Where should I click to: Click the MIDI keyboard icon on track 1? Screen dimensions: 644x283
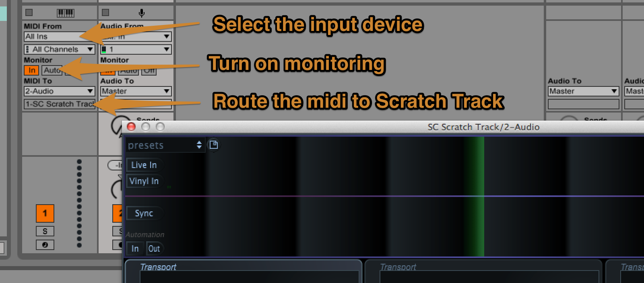[x=65, y=13]
